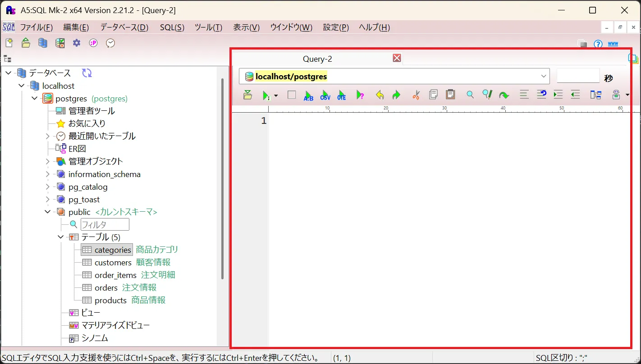Viewport: 641px width, 364px height.
Task: Open the 編集(E) menu
Action: pyautogui.click(x=76, y=27)
